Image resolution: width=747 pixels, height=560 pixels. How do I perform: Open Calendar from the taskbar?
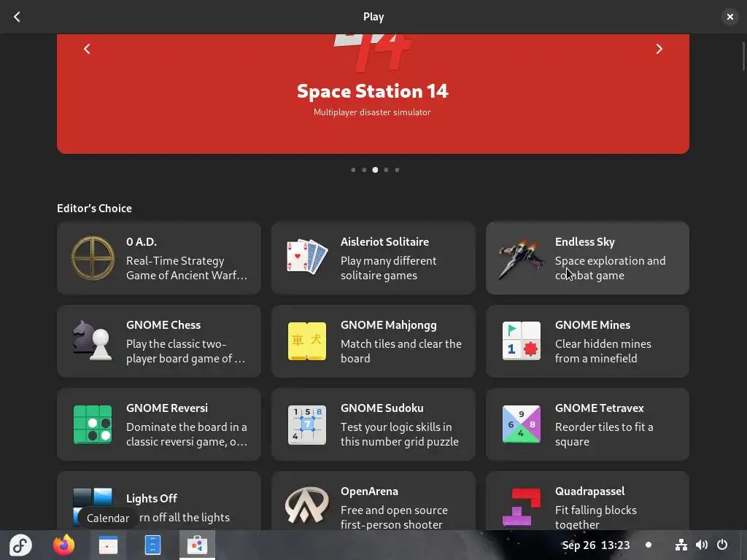108,545
